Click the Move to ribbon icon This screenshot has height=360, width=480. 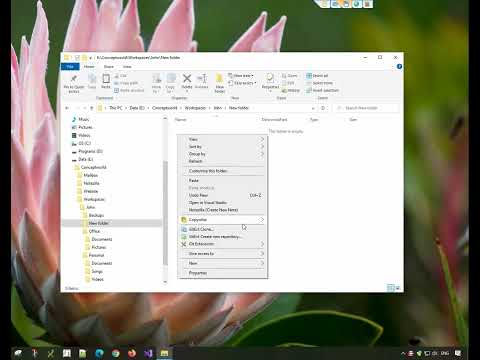156,83
